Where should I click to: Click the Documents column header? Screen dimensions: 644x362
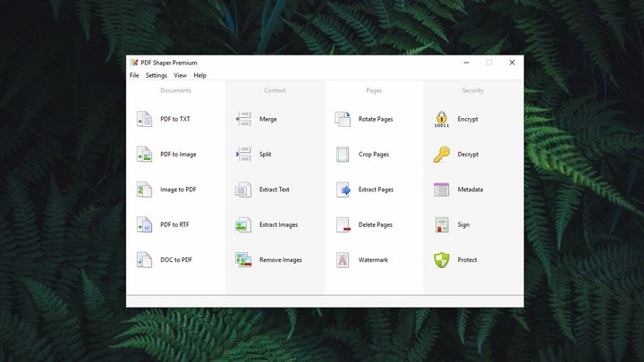(x=176, y=90)
